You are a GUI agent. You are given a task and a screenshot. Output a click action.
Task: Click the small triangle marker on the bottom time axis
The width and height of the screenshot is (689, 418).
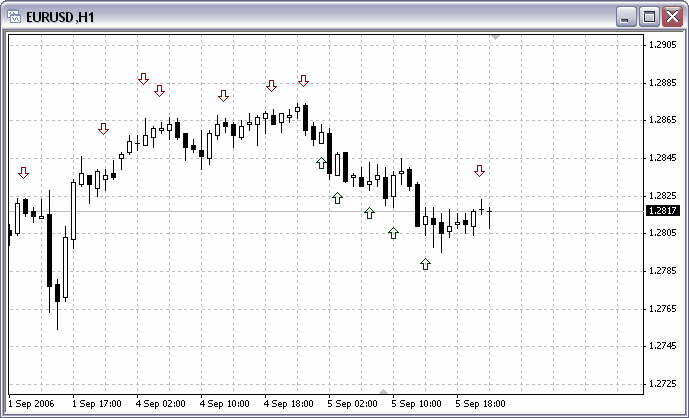[383, 392]
